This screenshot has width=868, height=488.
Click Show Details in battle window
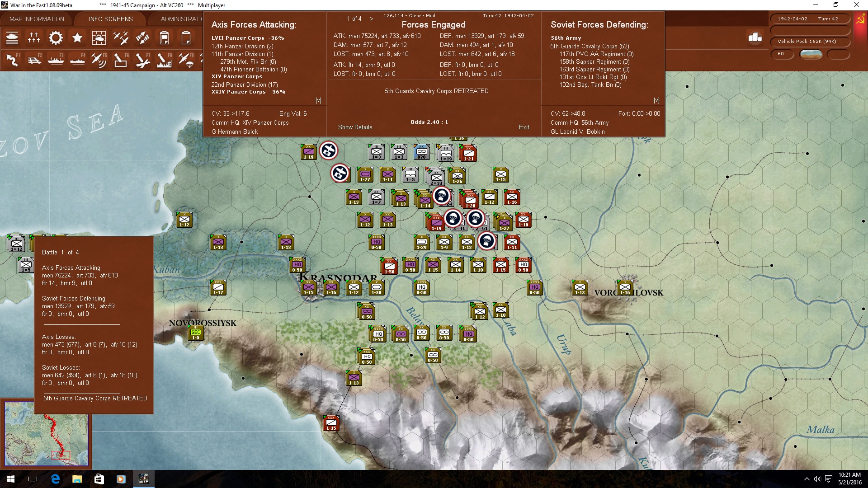(x=355, y=127)
